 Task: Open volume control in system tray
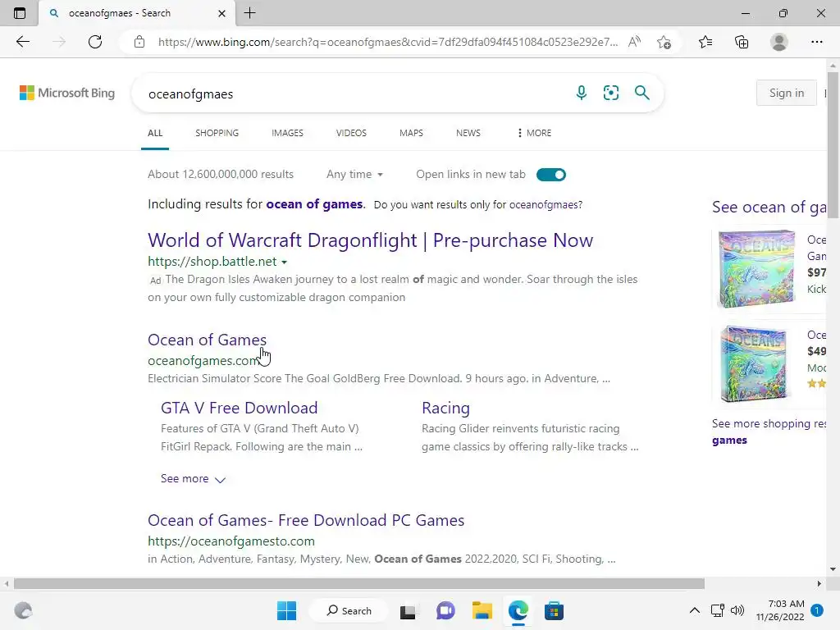tap(737, 610)
